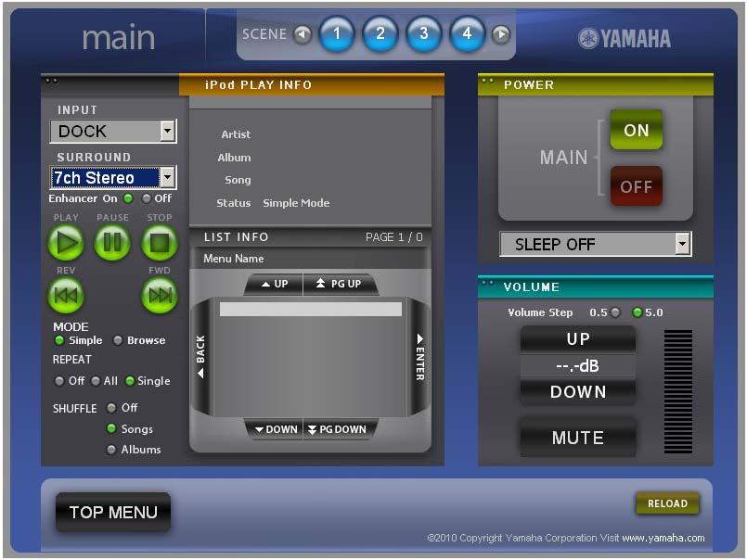Click the Menu Name field

click(x=310, y=258)
